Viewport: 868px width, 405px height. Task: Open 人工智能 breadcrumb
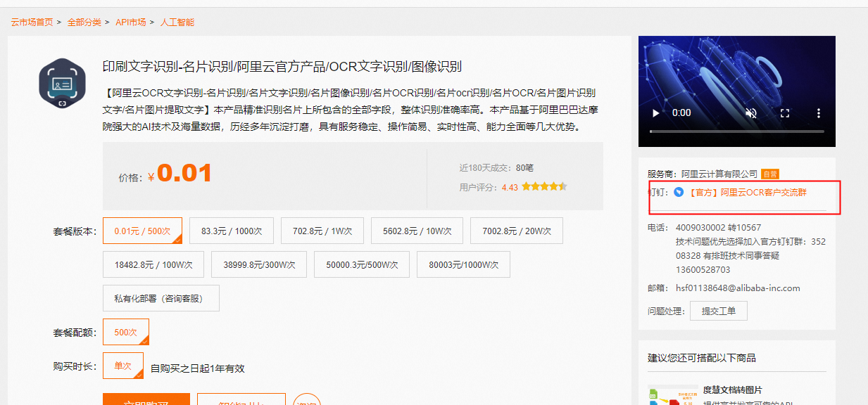click(177, 22)
